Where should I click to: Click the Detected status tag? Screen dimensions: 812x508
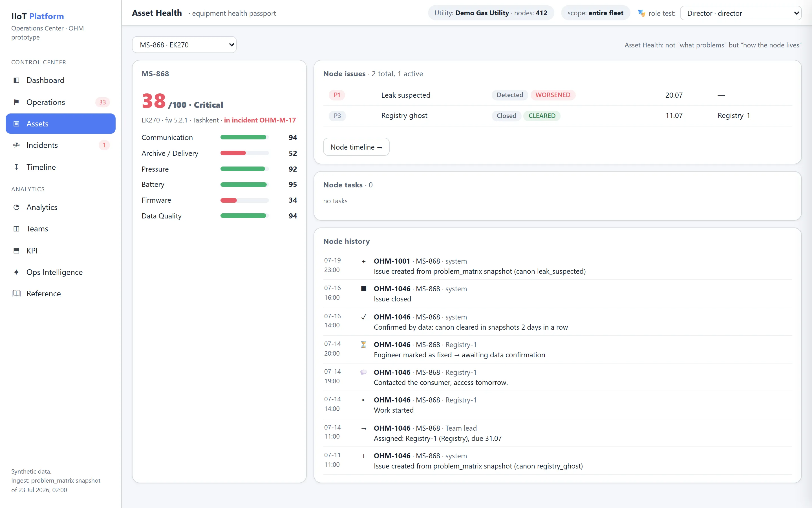[510, 95]
